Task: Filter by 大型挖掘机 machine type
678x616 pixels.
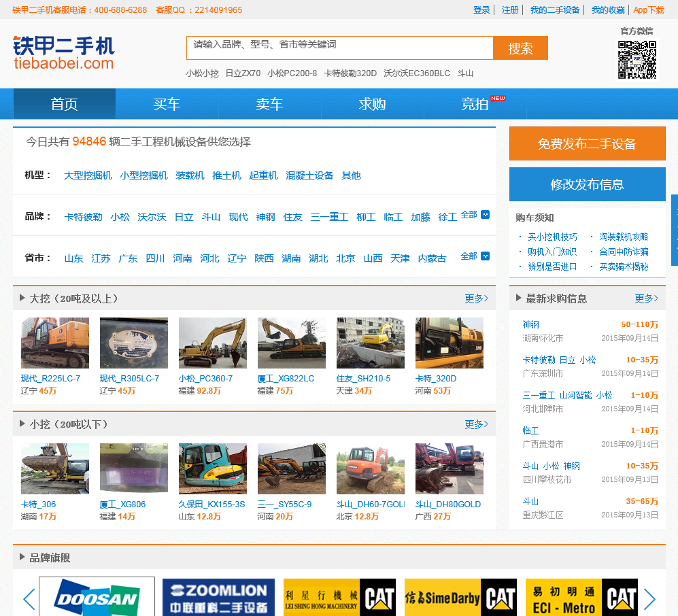Action: [x=88, y=175]
